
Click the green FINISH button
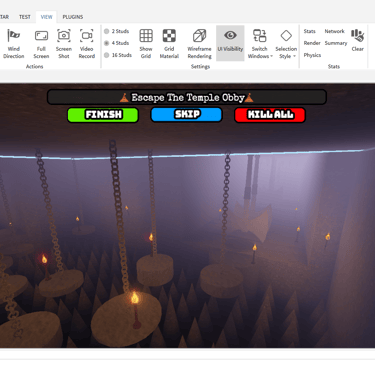(103, 115)
